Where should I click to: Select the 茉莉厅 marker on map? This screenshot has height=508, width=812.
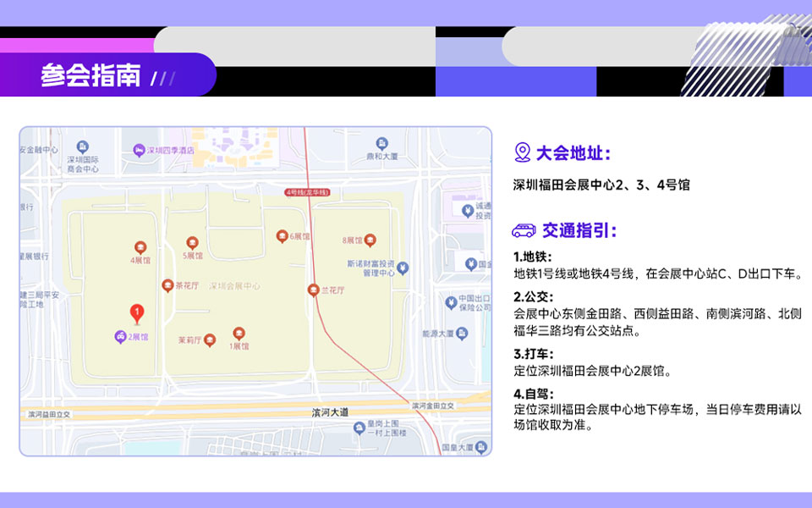click(x=210, y=340)
